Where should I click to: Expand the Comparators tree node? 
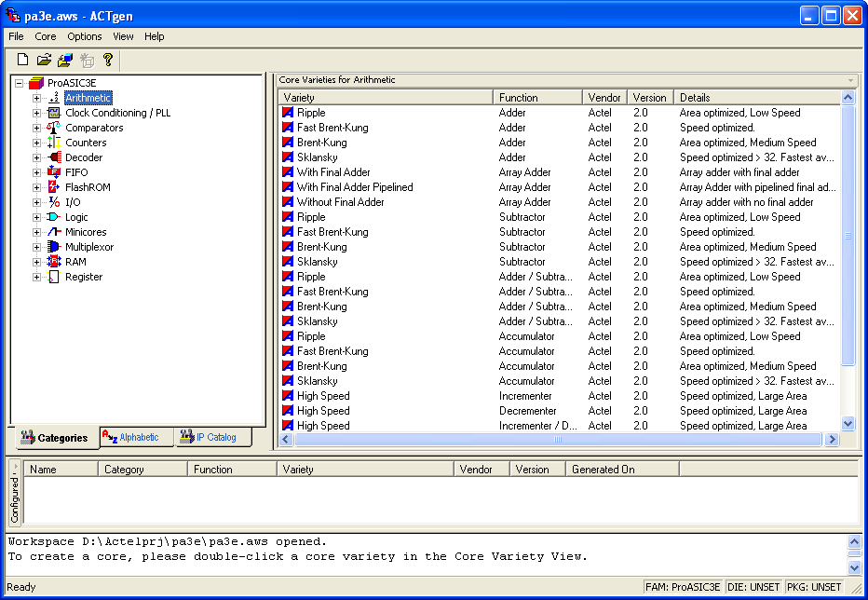click(36, 128)
